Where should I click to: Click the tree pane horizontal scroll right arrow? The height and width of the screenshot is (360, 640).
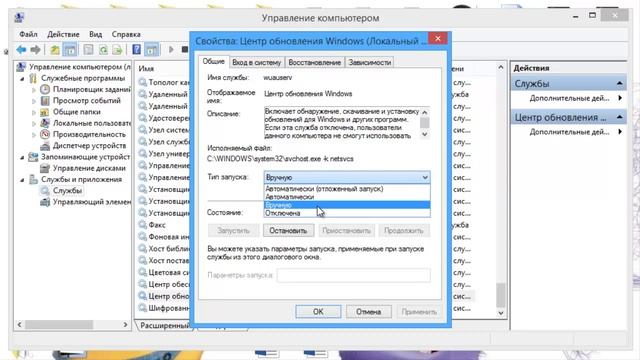125,324
